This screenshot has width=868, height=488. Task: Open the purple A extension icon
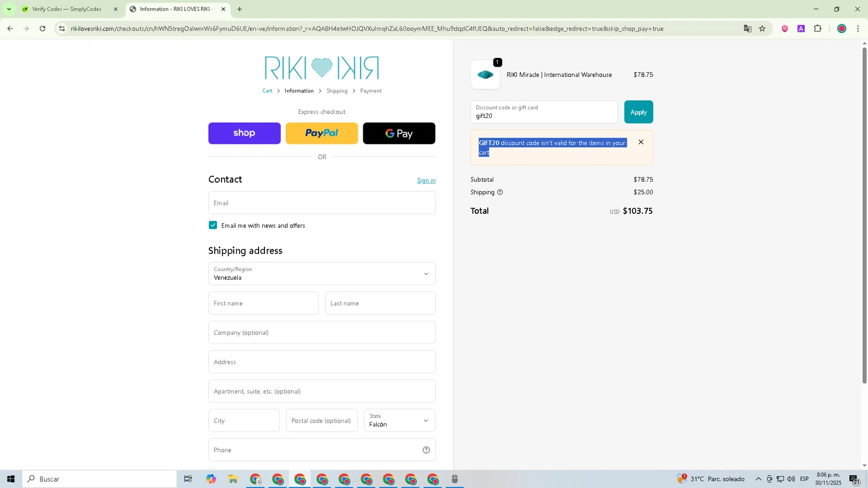(x=801, y=28)
